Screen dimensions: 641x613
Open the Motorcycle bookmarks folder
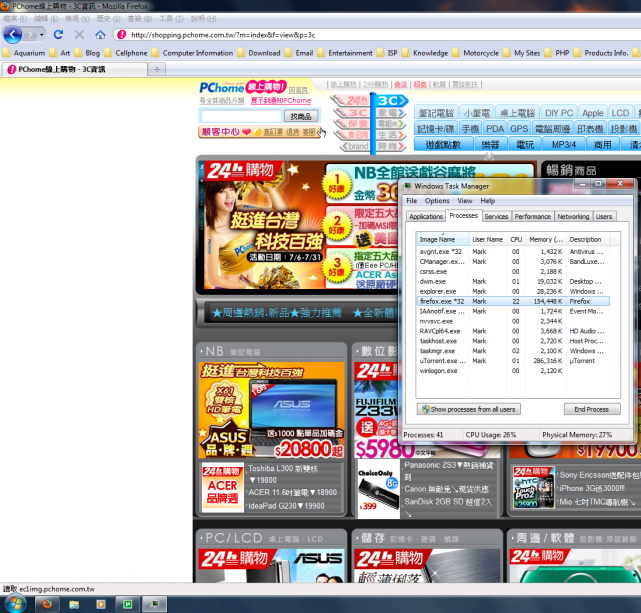pos(475,53)
